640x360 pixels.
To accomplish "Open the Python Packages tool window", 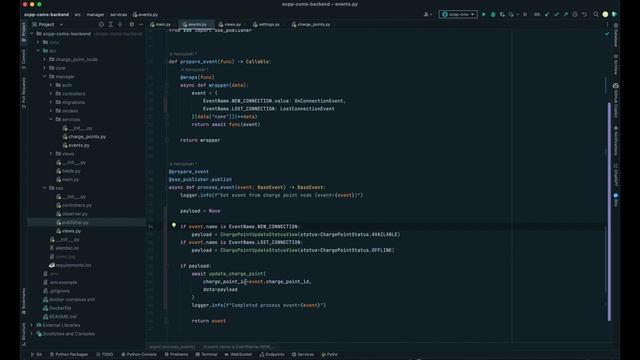I will [69, 354].
